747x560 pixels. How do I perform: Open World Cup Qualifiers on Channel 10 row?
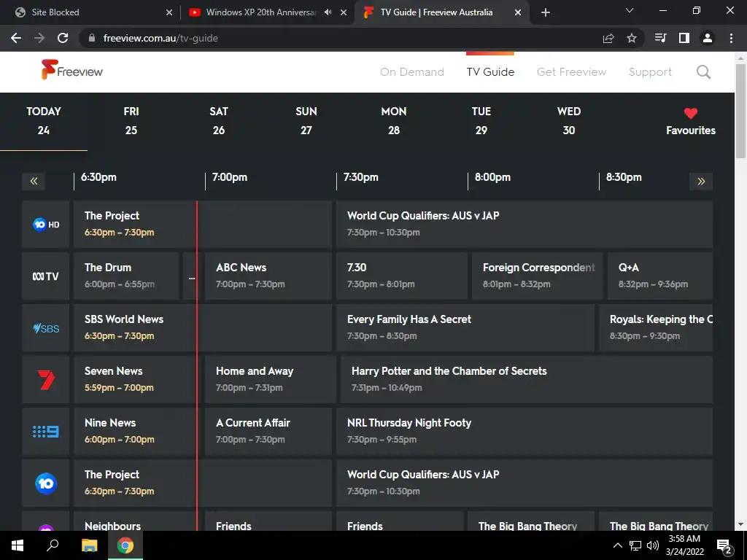tap(525, 483)
